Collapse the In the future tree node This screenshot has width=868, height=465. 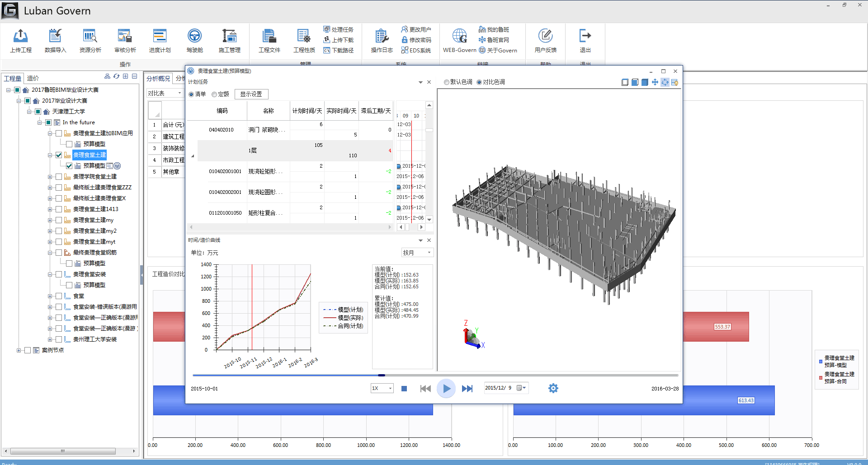click(40, 122)
